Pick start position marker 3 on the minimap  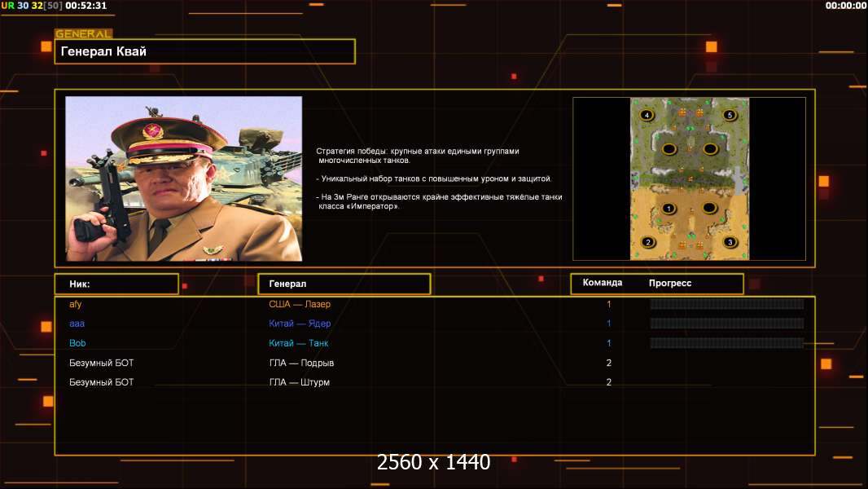[x=730, y=242]
